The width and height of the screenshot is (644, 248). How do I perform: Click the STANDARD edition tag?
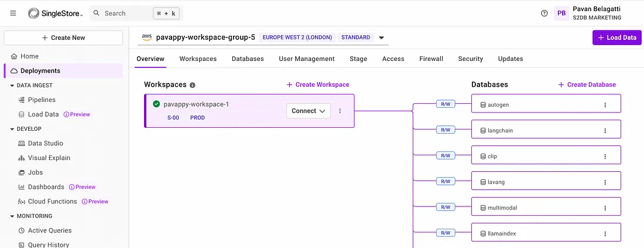(356, 38)
